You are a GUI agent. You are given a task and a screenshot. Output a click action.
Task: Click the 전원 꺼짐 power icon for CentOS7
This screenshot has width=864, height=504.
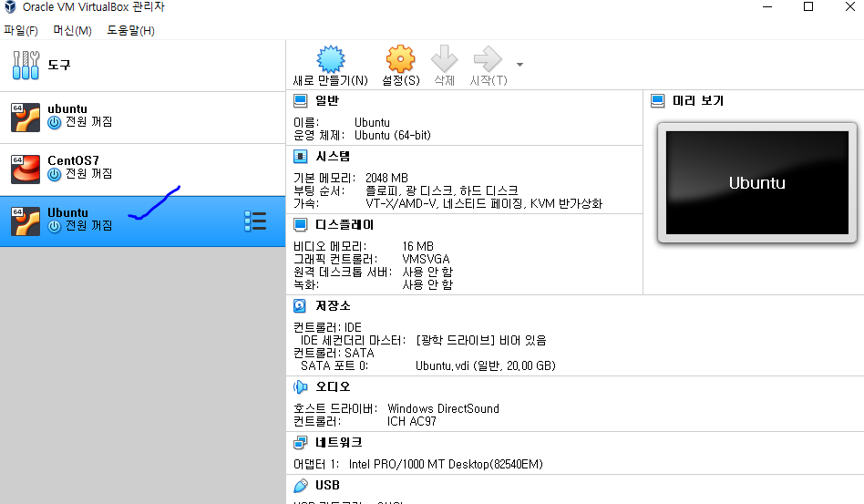[x=54, y=175]
